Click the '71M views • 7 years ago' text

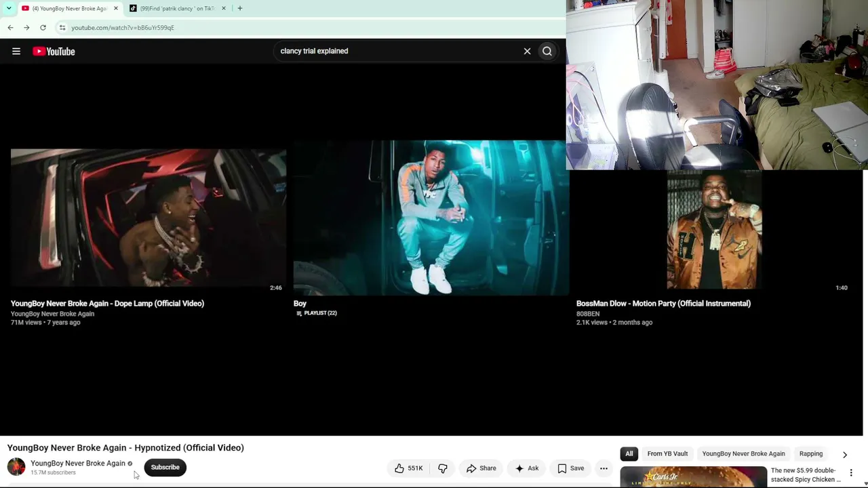(45, 323)
